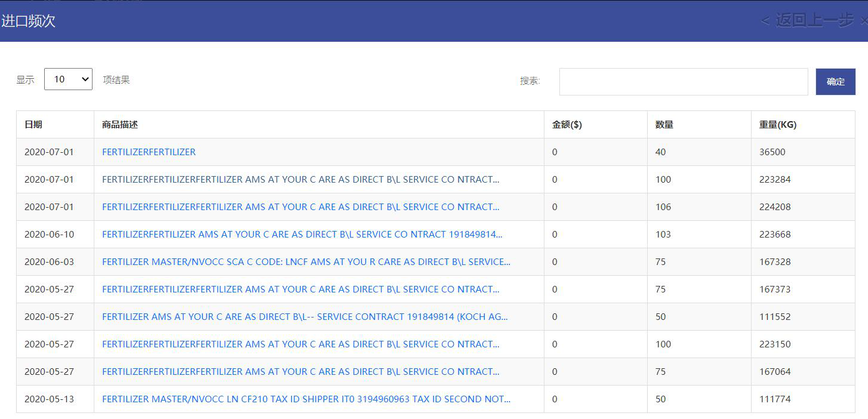
Task: Open the description link for weight 223150 row
Action: pos(300,344)
